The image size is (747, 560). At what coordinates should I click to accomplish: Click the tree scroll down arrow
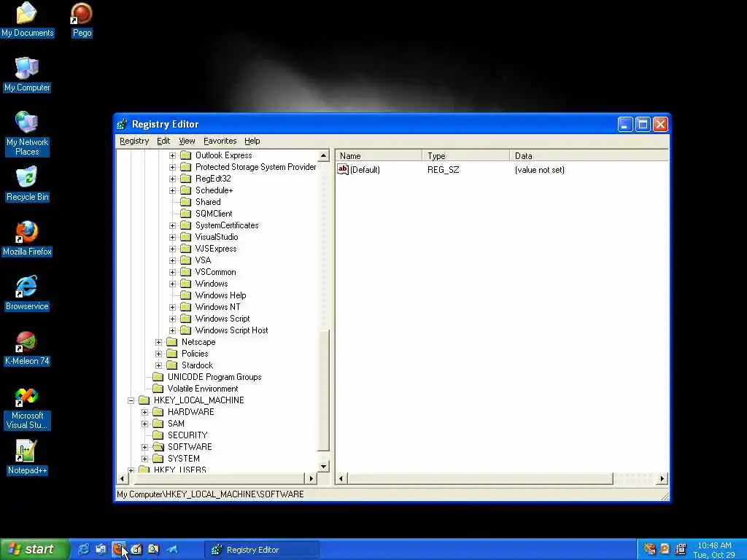click(323, 467)
